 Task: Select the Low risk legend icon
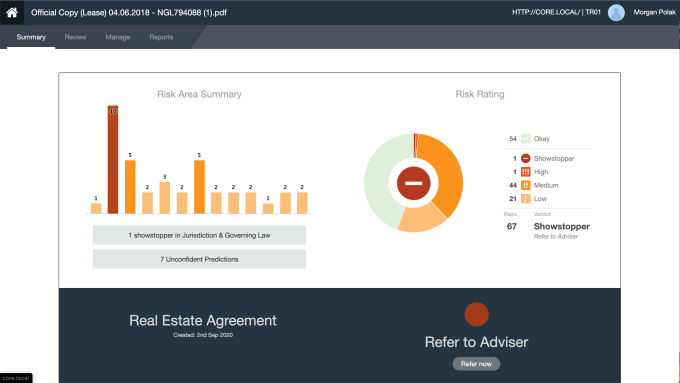click(x=525, y=199)
